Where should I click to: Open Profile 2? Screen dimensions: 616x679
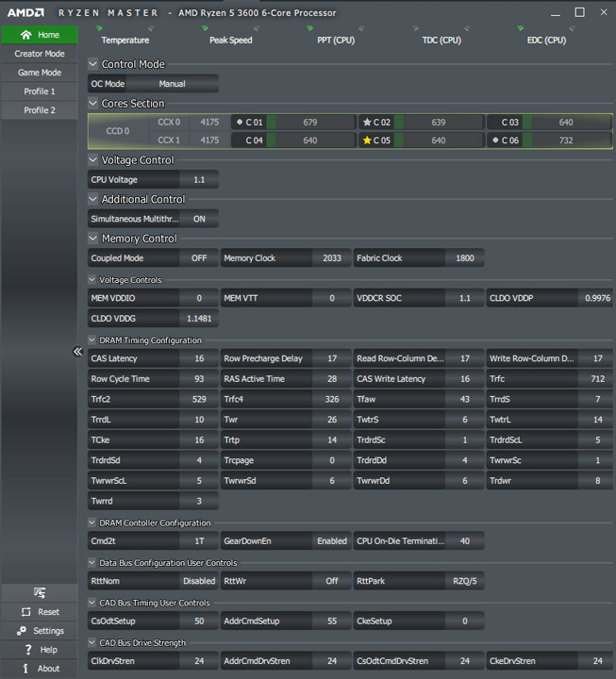click(x=40, y=110)
